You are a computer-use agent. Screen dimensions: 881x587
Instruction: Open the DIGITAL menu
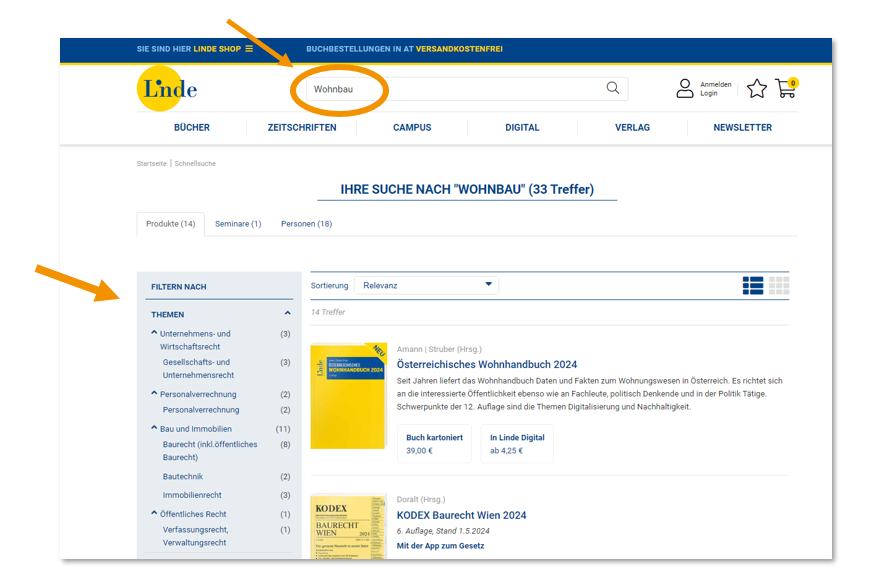(x=522, y=128)
